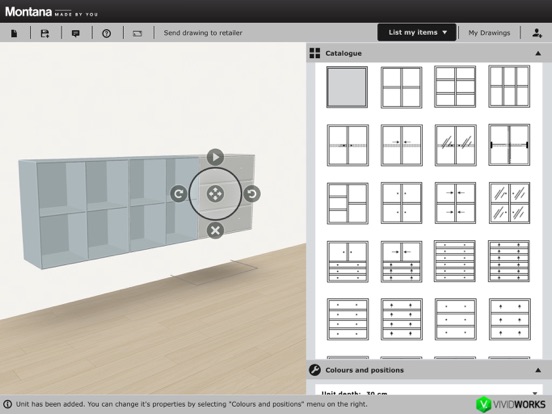Select the six-compartment two-column unit
The image size is (552, 414).
[455, 87]
